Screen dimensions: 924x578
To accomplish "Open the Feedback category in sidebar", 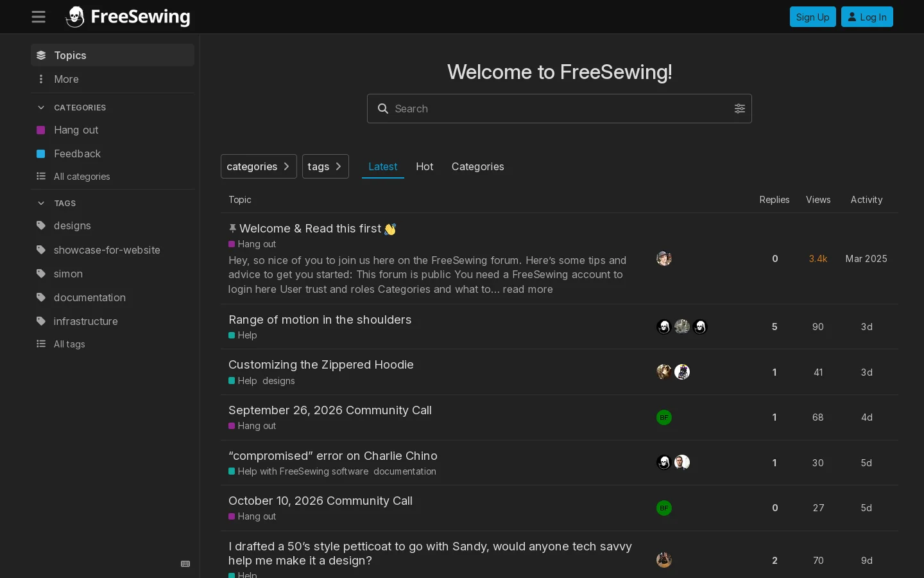I will [112, 153].
